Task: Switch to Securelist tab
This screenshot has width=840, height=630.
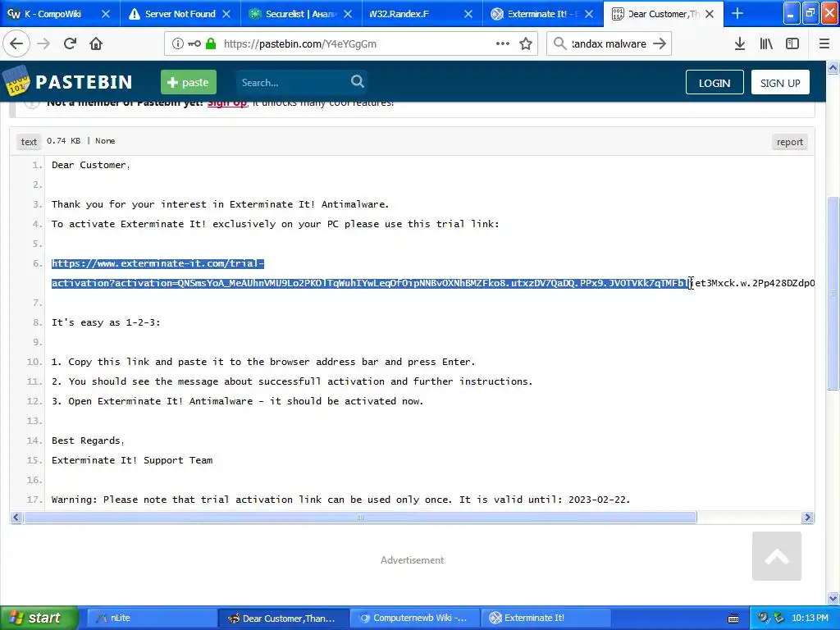Action: 300,14
